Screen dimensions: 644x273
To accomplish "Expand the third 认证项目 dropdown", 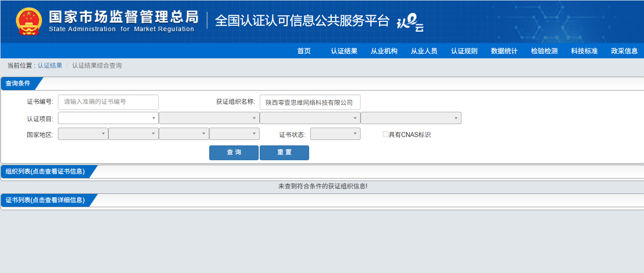I will click(310, 118).
